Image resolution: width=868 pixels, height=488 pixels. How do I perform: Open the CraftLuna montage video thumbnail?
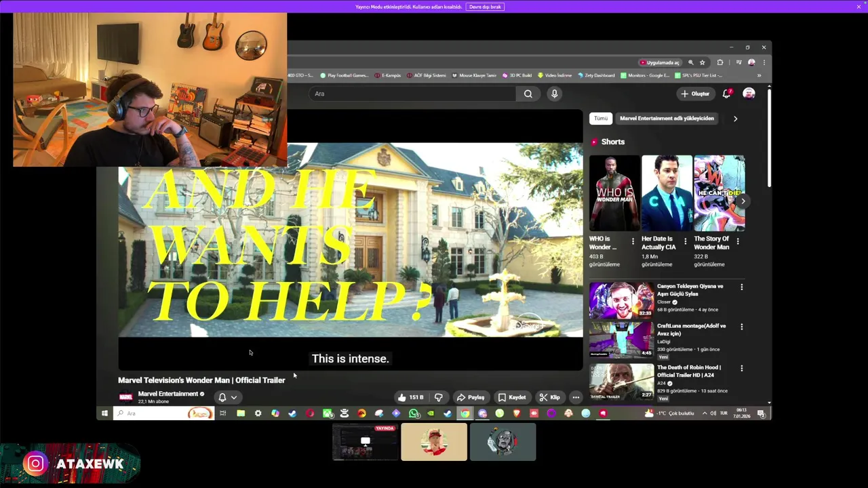tap(621, 340)
